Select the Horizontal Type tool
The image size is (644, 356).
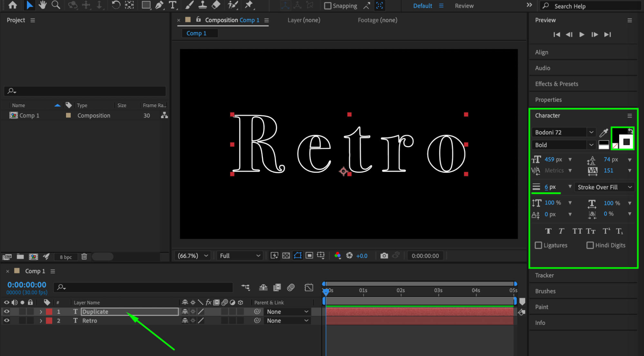click(173, 5)
